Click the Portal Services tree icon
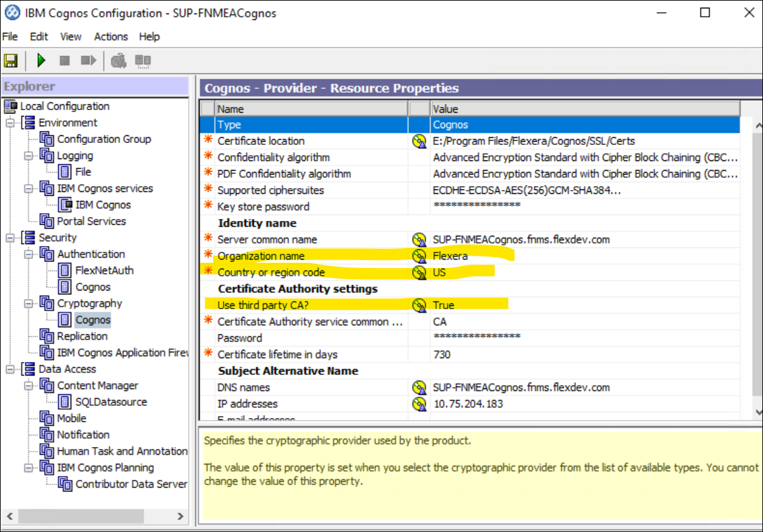The width and height of the screenshot is (763, 532). pyautogui.click(x=47, y=222)
